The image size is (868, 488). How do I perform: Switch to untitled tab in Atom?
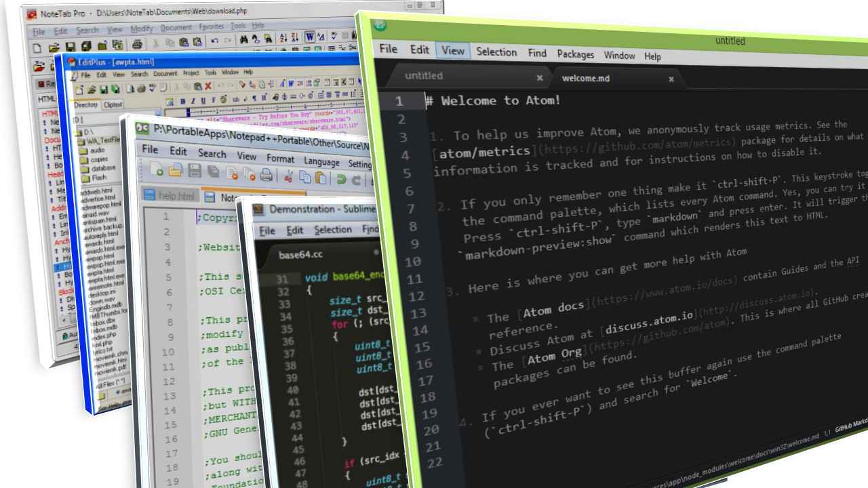[424, 75]
